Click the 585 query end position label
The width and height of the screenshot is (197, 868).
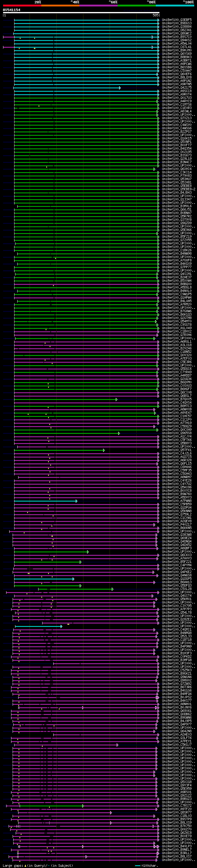(x=155, y=15)
